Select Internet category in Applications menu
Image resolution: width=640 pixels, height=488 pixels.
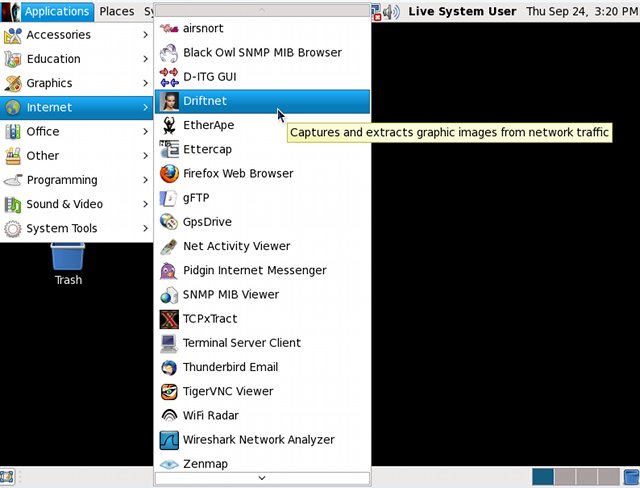pos(76,107)
